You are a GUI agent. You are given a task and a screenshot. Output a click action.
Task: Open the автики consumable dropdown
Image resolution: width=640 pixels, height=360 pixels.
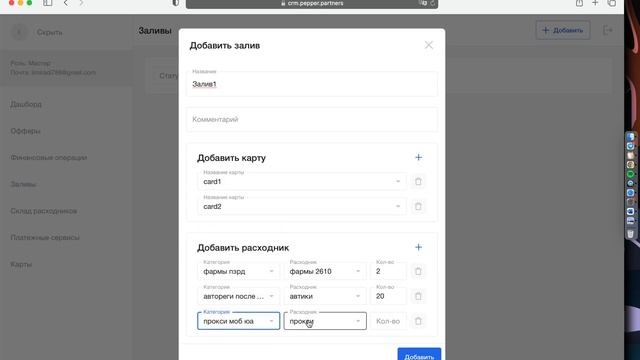[x=325, y=296]
